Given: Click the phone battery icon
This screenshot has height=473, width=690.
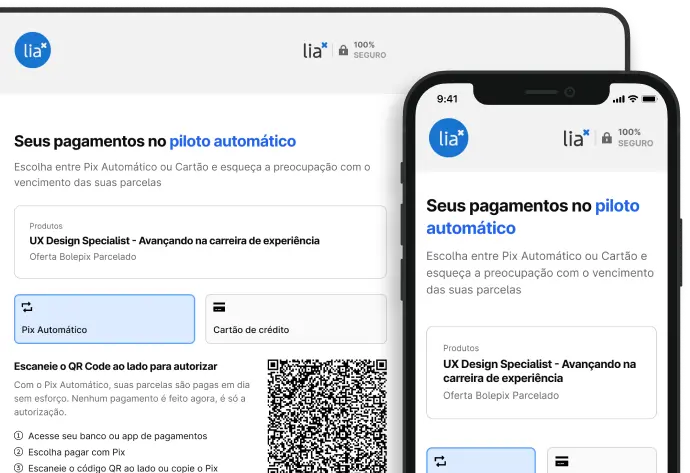Looking at the screenshot, I should coord(649,99).
